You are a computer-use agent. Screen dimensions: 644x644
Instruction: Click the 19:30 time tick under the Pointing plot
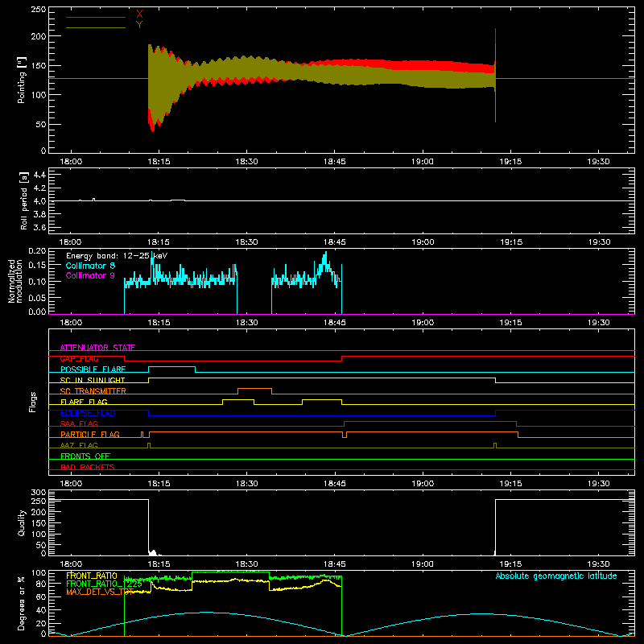pyautogui.click(x=598, y=162)
